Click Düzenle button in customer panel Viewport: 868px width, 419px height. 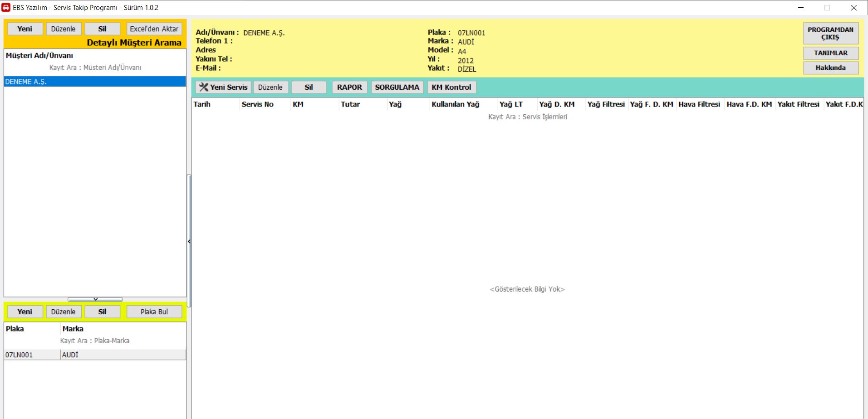[63, 29]
